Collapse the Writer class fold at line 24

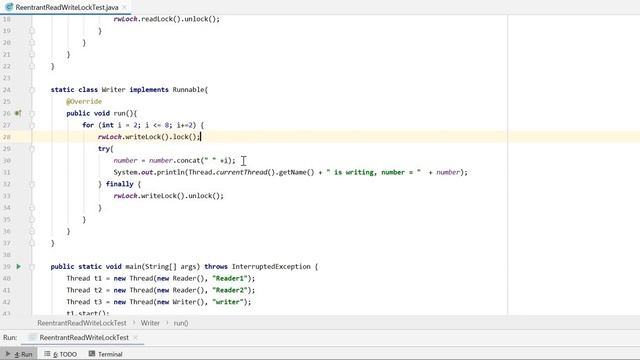click(x=32, y=90)
